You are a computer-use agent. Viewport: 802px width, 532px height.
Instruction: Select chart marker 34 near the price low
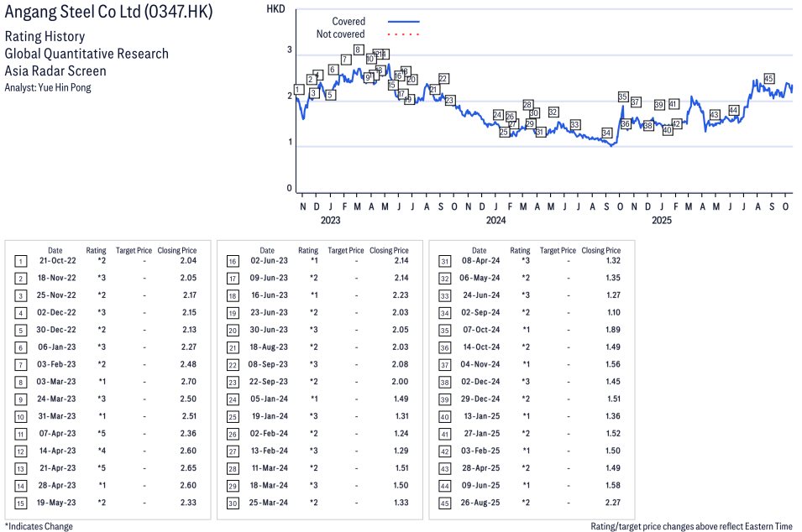(606, 133)
